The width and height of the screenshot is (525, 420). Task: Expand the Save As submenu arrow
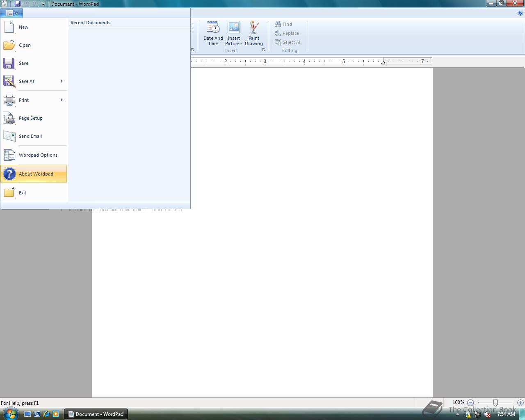tap(62, 81)
